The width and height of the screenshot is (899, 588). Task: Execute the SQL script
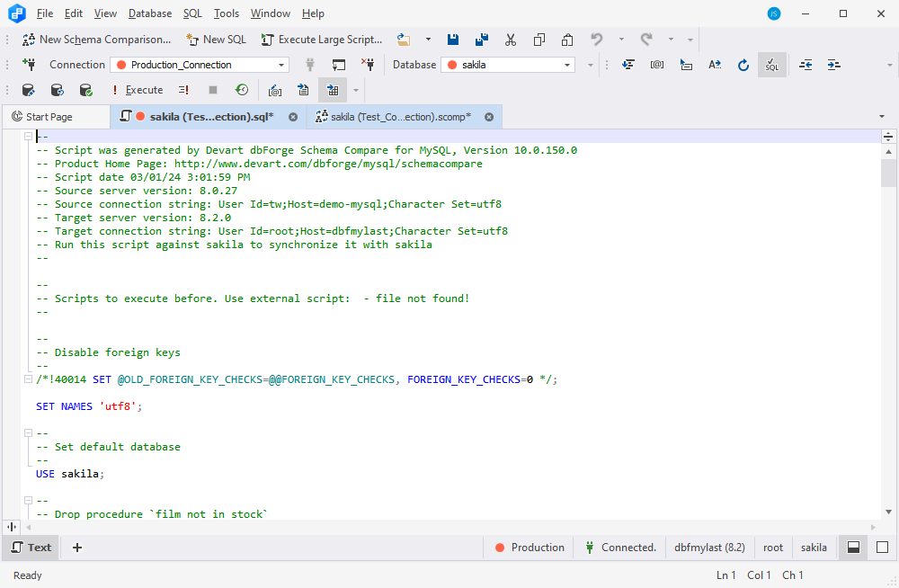pyautogui.click(x=138, y=90)
